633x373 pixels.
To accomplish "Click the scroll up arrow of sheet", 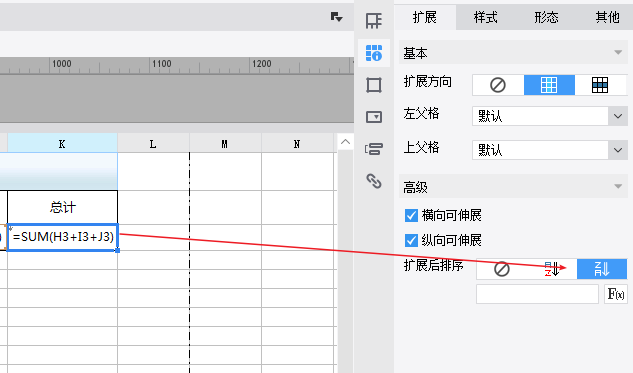I will [345, 142].
